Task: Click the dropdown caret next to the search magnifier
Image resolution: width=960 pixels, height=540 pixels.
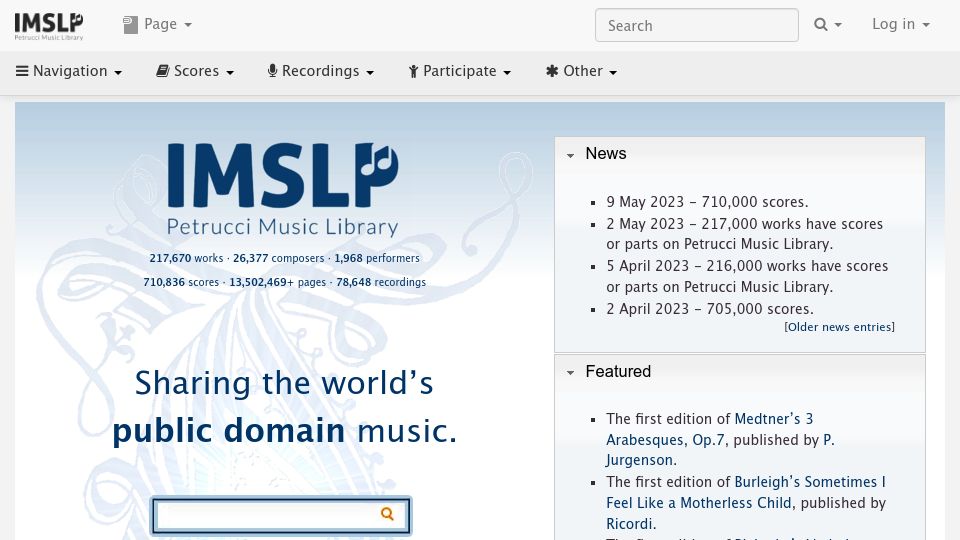Action: pos(838,25)
